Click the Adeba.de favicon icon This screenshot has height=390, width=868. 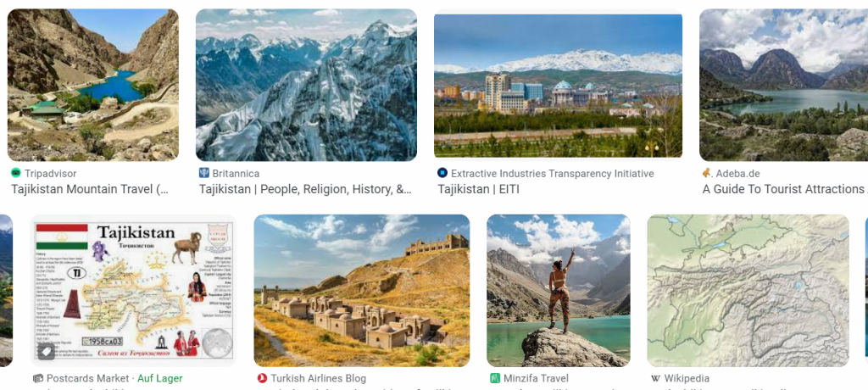707,174
